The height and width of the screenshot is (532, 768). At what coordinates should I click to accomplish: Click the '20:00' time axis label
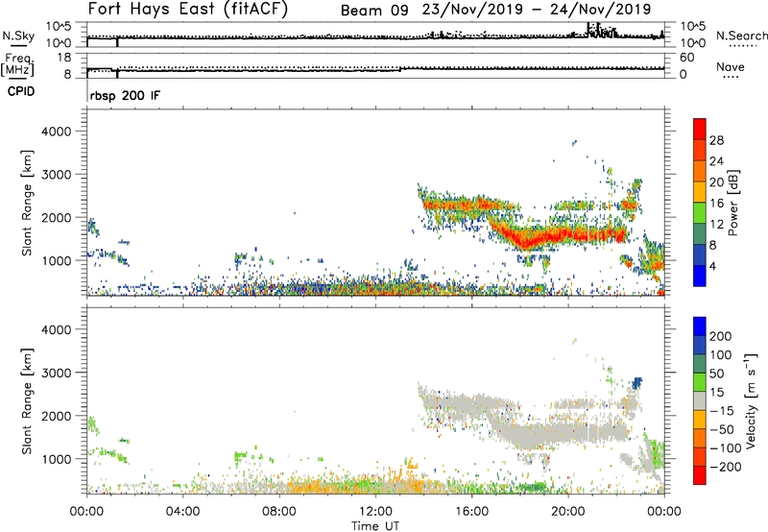pos(568,512)
